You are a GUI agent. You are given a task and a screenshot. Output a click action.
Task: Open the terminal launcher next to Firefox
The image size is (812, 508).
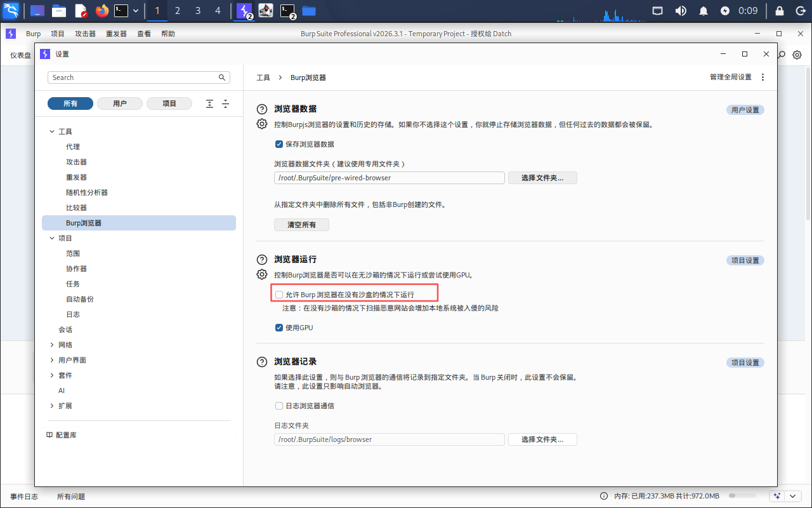click(121, 11)
